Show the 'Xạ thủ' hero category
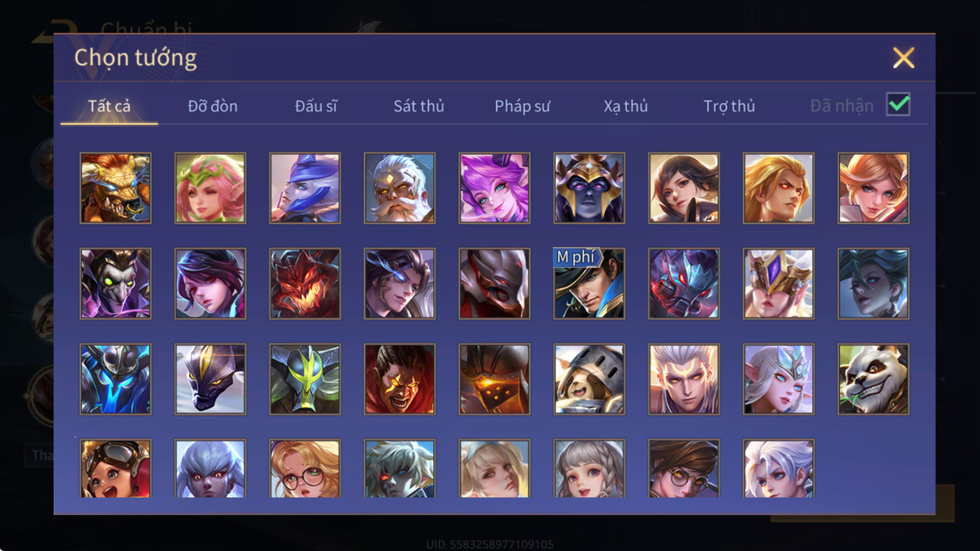This screenshot has width=980, height=551. pos(625,106)
